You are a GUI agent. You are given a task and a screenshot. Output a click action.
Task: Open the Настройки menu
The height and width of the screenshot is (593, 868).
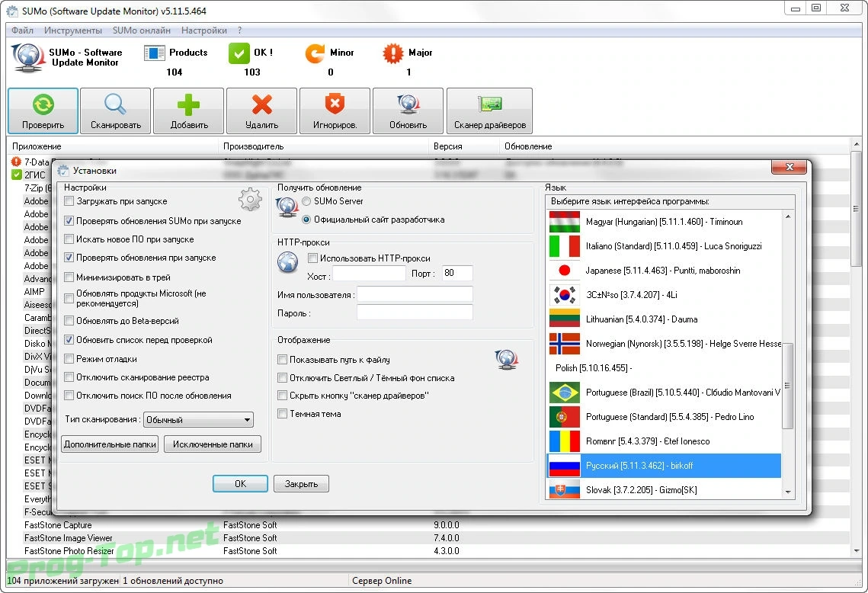203,30
